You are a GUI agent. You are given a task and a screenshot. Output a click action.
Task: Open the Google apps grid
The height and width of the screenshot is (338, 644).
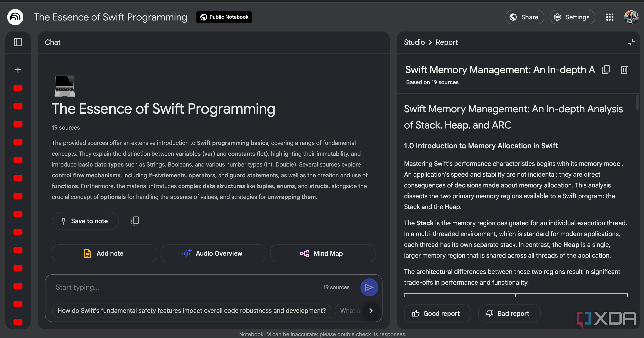610,17
